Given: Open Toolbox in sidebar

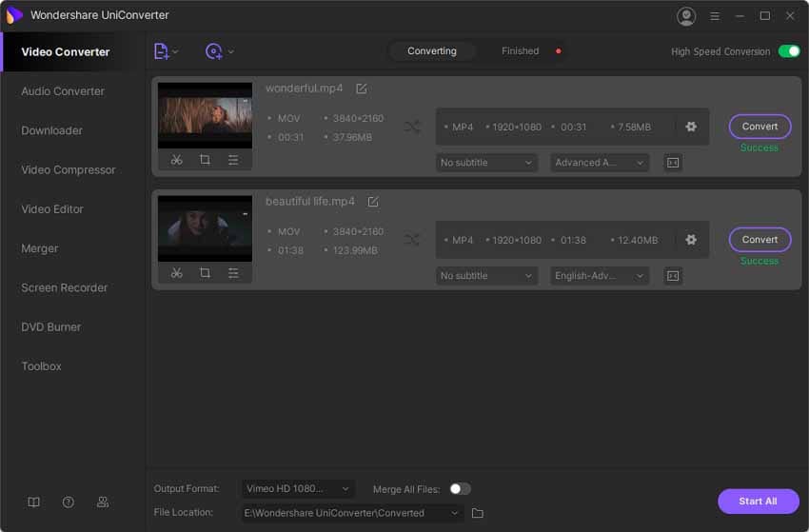Looking at the screenshot, I should [x=41, y=365].
